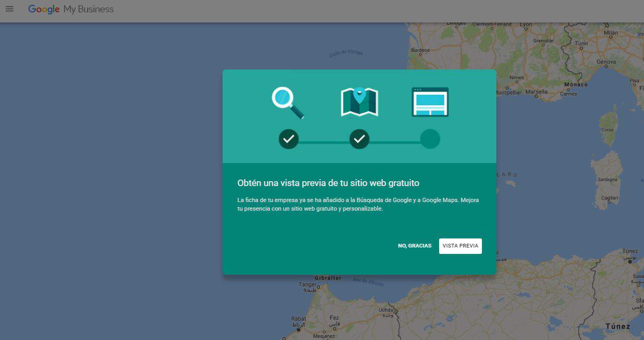Open the hamburger main menu
Viewport: 644px width, 340px height.
point(9,9)
